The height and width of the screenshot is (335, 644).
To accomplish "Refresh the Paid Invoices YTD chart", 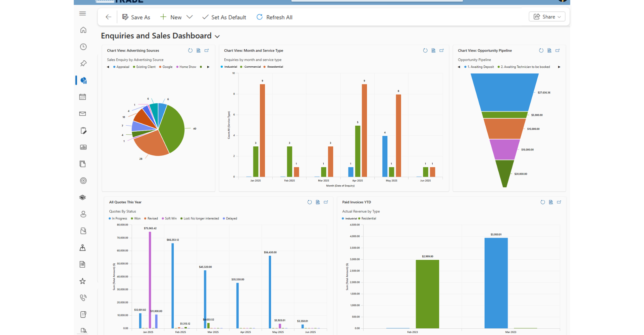I will tap(543, 202).
